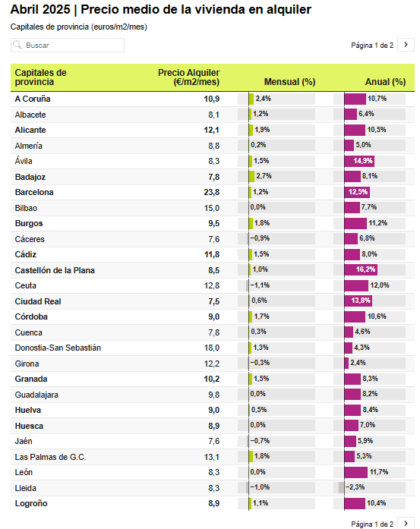Click the search magnifier icon

pos(17,45)
